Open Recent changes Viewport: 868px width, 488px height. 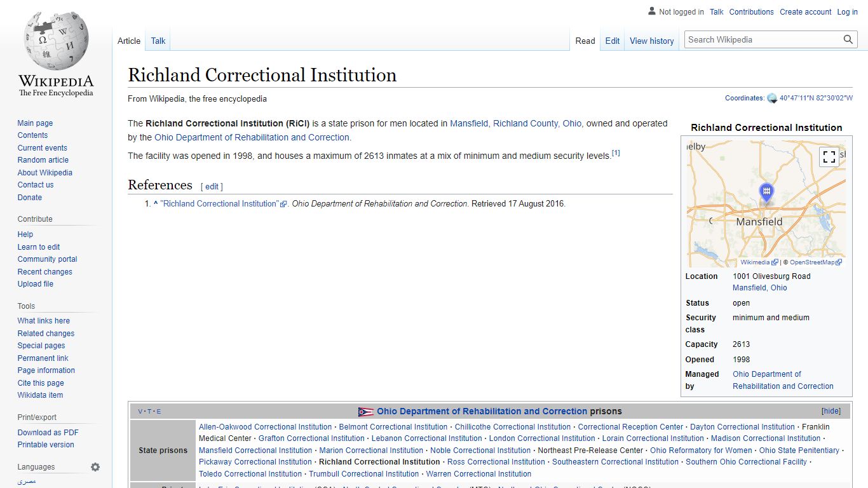coord(45,272)
